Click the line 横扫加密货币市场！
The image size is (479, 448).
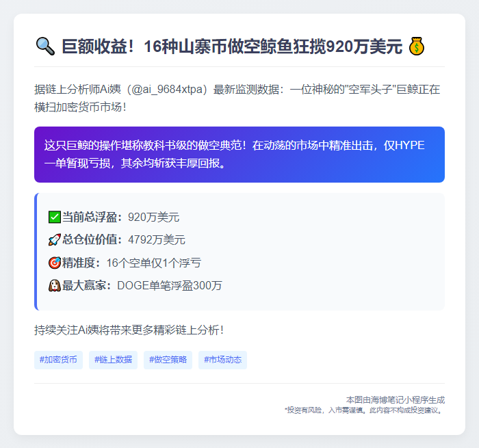tap(80, 107)
